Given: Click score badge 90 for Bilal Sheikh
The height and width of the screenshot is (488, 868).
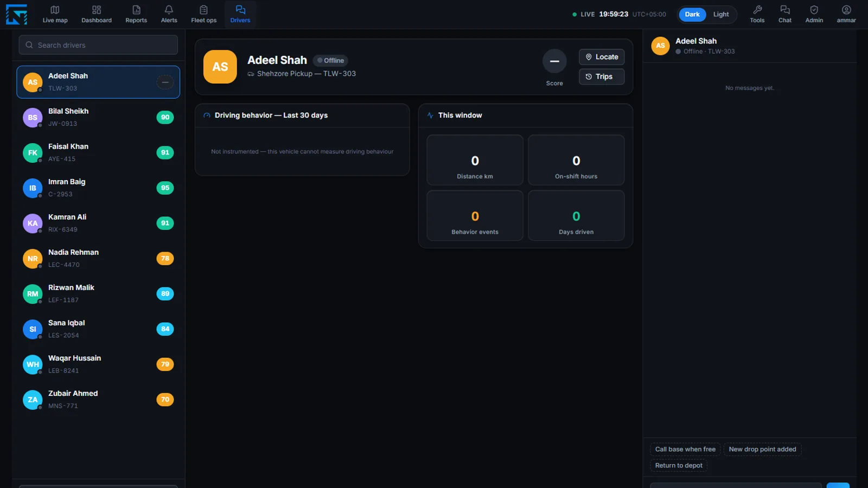Looking at the screenshot, I should coord(165,117).
